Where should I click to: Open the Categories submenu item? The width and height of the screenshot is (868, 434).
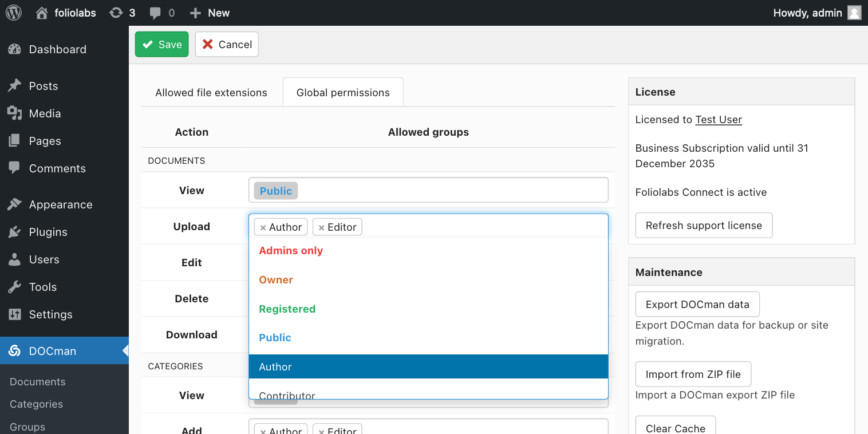(36, 404)
